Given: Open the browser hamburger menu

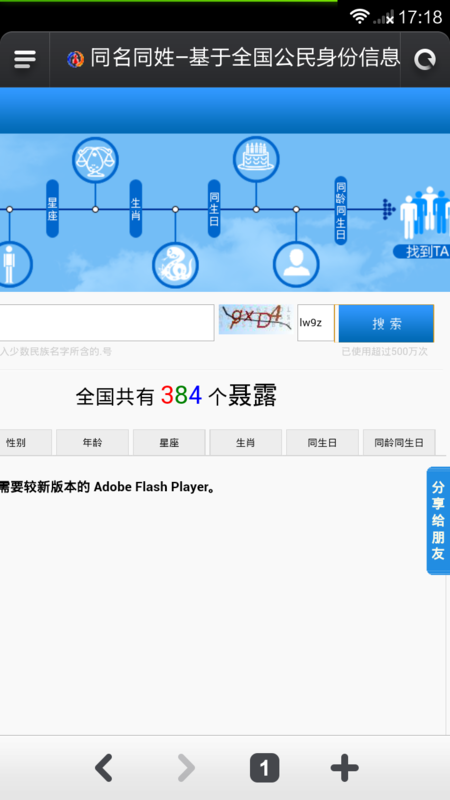Looking at the screenshot, I should 24,60.
